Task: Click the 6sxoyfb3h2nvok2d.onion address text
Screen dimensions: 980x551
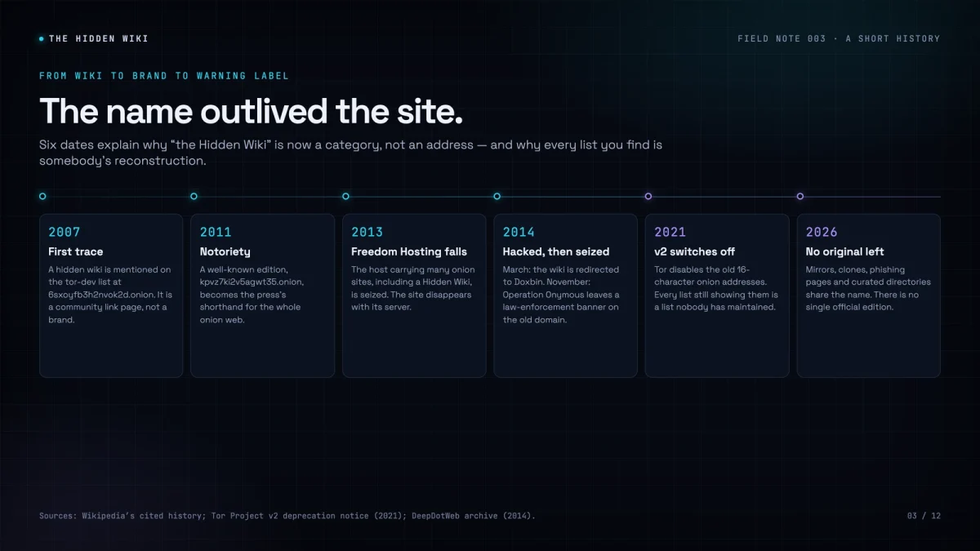Action: (100, 295)
